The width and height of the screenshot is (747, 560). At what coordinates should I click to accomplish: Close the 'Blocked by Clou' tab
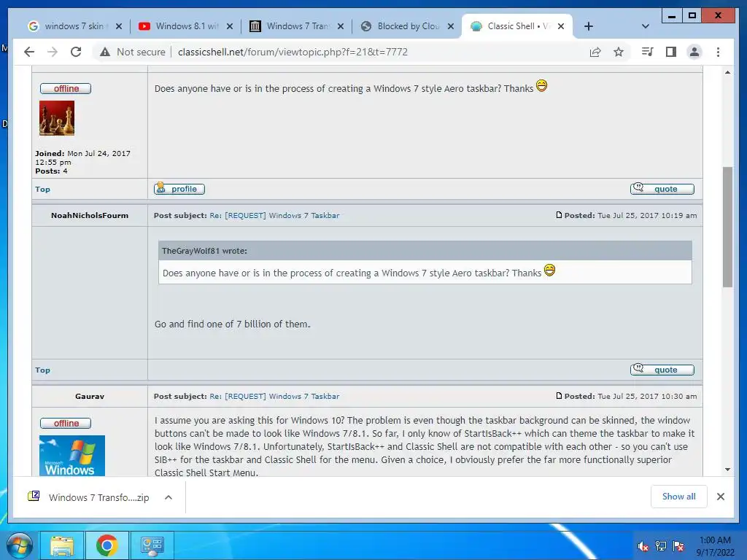(x=451, y=26)
